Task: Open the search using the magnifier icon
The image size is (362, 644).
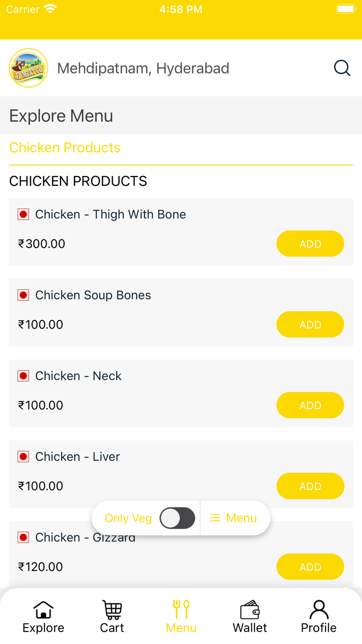Action: pyautogui.click(x=342, y=68)
